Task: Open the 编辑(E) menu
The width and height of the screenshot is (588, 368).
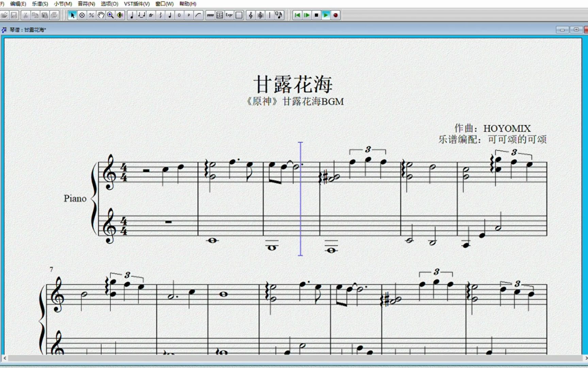Action: [x=18, y=4]
